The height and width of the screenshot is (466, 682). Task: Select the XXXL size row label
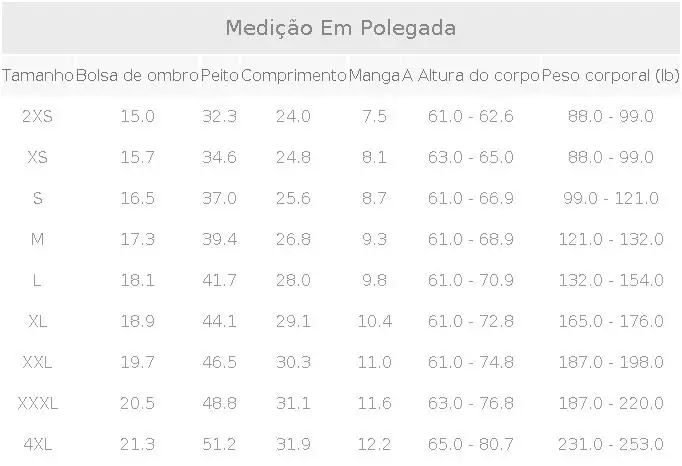tap(38, 403)
